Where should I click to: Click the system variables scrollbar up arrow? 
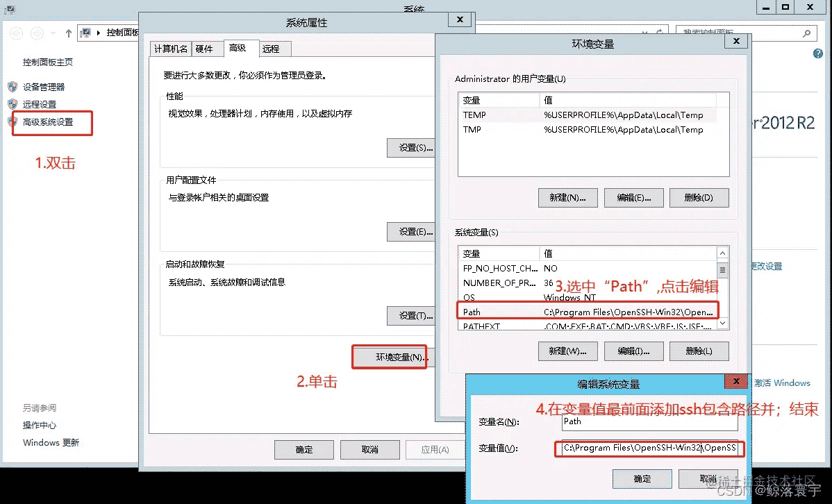(x=722, y=253)
